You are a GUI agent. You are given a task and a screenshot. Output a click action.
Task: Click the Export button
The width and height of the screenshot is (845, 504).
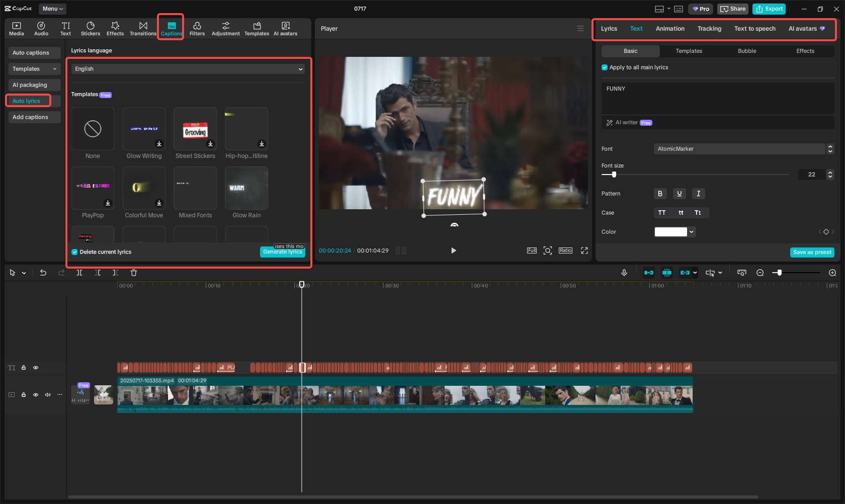click(x=770, y=9)
